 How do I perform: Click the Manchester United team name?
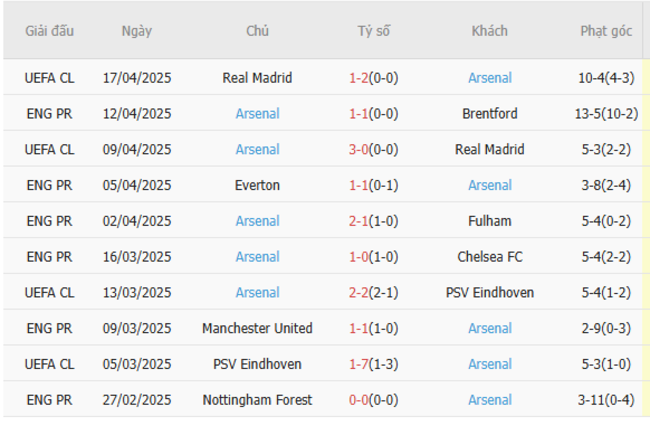[257, 328]
